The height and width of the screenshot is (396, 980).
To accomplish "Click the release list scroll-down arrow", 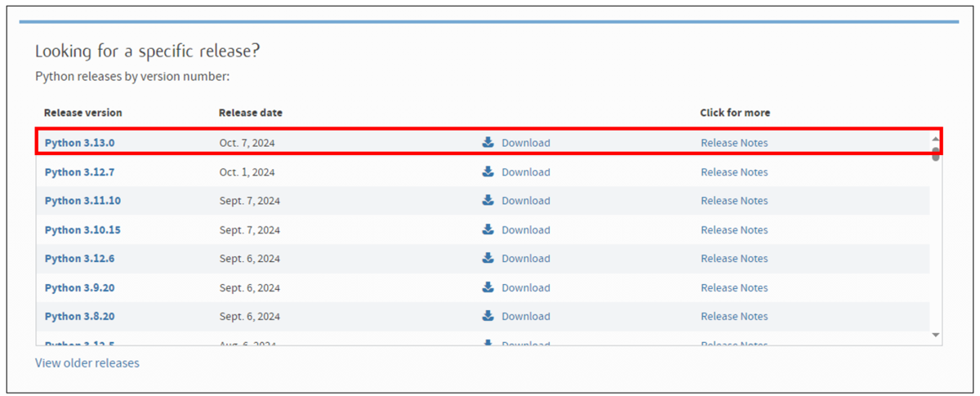I will pos(936,335).
